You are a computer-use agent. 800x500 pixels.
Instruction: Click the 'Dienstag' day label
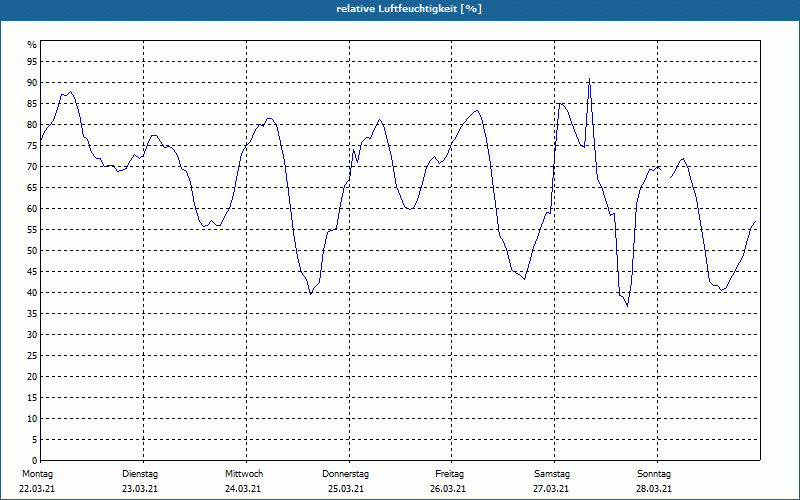[x=140, y=474]
